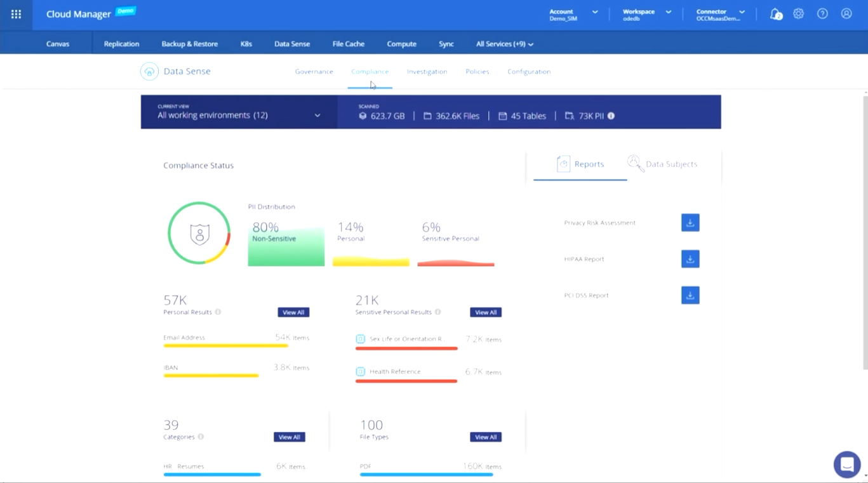Open the All working environments dropdown
The width and height of the screenshot is (868, 483).
coord(239,112)
